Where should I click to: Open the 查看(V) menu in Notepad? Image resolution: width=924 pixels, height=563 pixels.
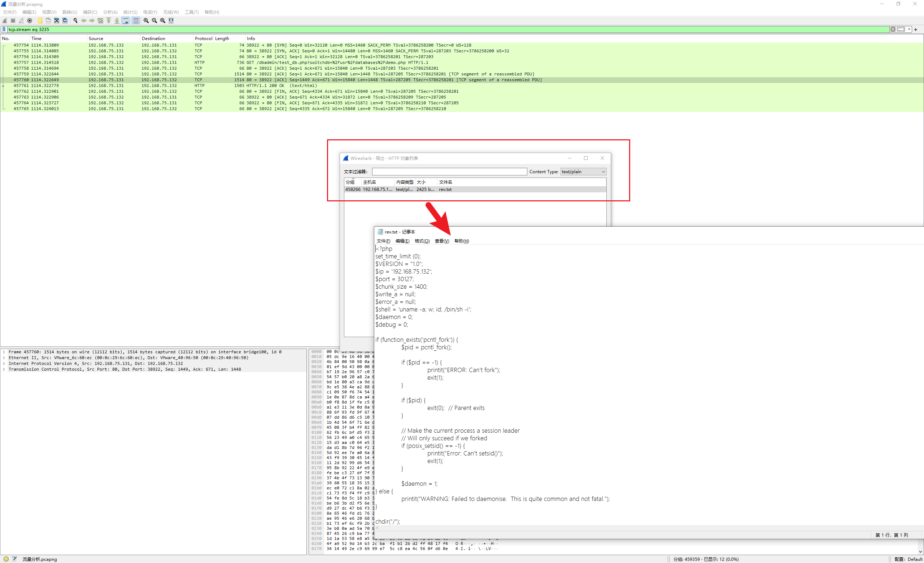point(442,241)
